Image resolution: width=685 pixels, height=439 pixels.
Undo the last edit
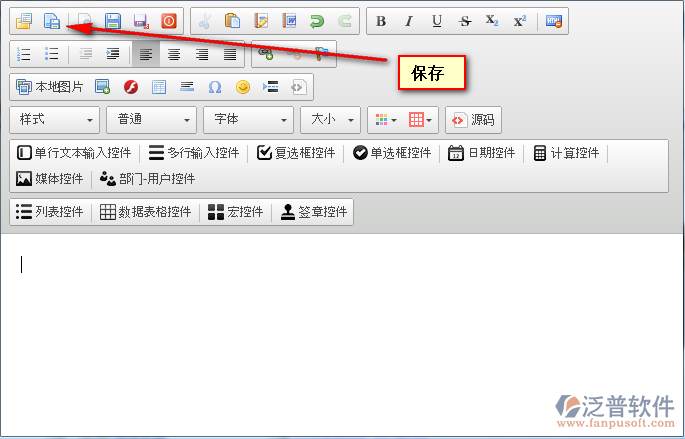click(317, 21)
